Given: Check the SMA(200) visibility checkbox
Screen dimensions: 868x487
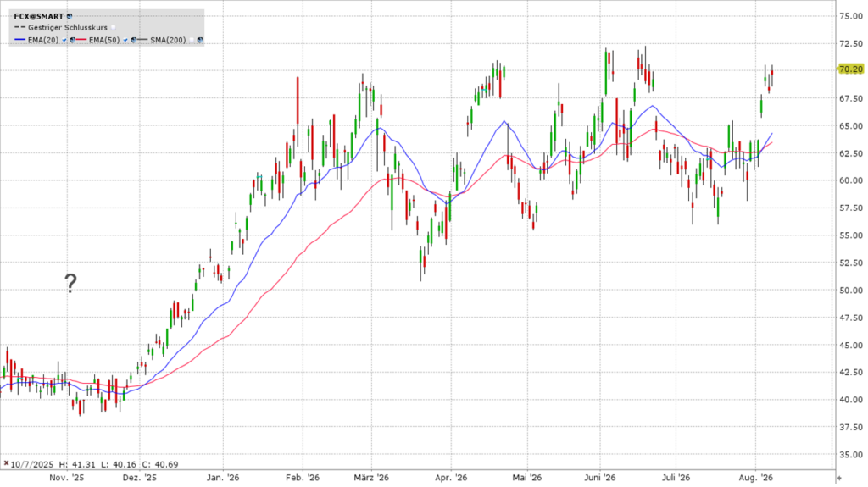Looking at the screenshot, I should tap(192, 40).
